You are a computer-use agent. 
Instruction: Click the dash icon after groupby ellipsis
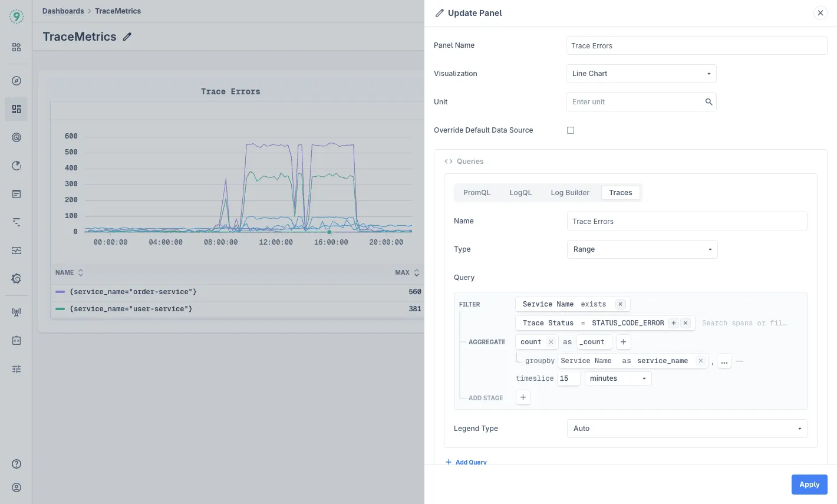pyautogui.click(x=740, y=361)
